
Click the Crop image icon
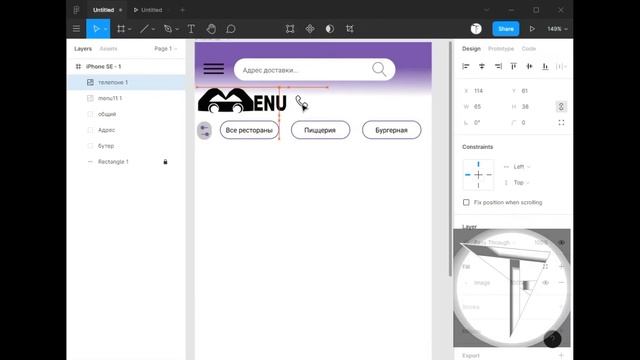pyautogui.click(x=350, y=29)
